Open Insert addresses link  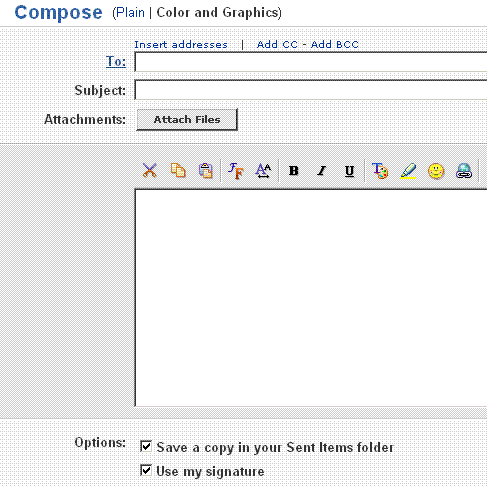pyautogui.click(x=181, y=45)
